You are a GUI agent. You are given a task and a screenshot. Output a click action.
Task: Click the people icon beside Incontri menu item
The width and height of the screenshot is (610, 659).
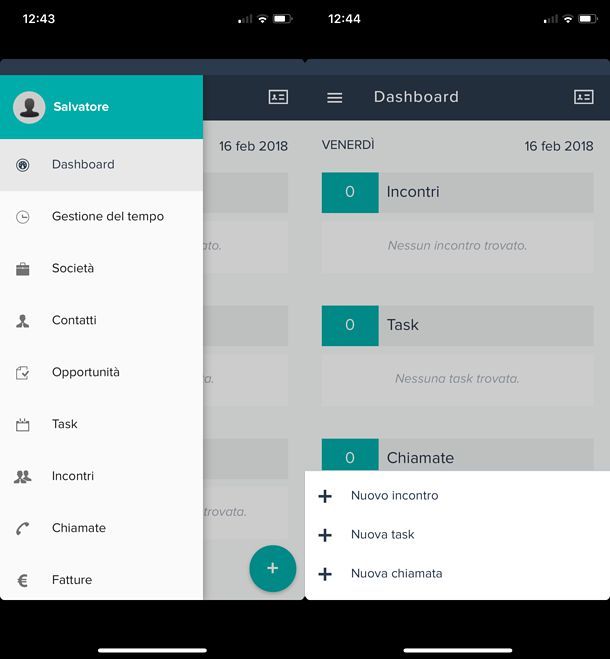23,477
